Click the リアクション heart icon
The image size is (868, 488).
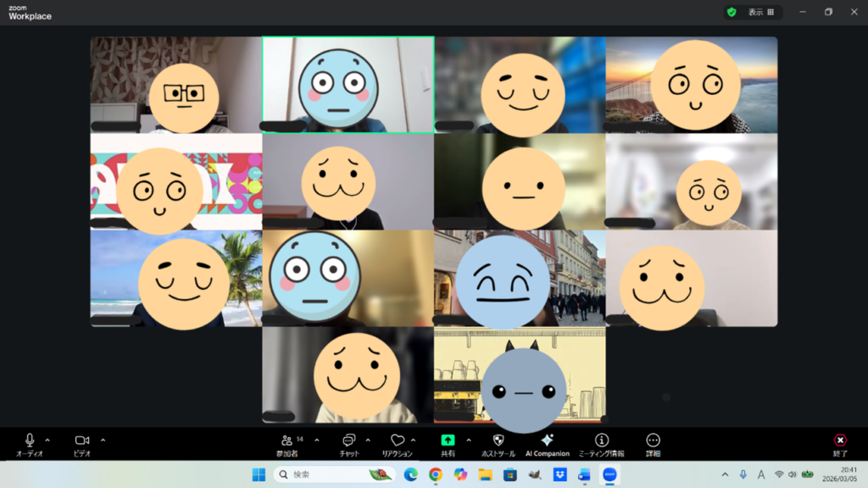[397, 441]
